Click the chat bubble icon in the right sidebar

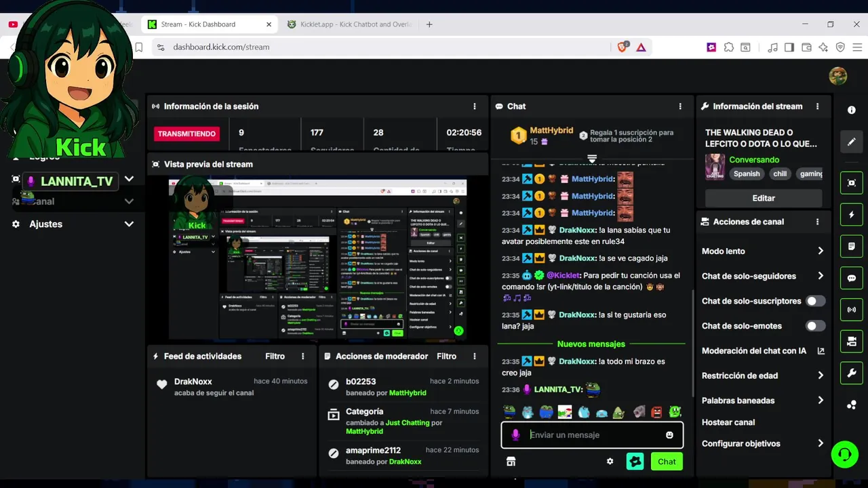click(x=852, y=278)
